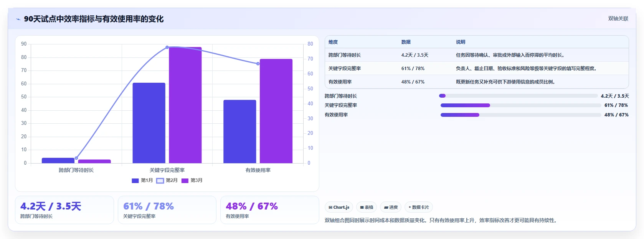Viewport: 644px width, 239px height.
Task: Select the 关键字段完整率 progress bar
Action: pos(521,105)
